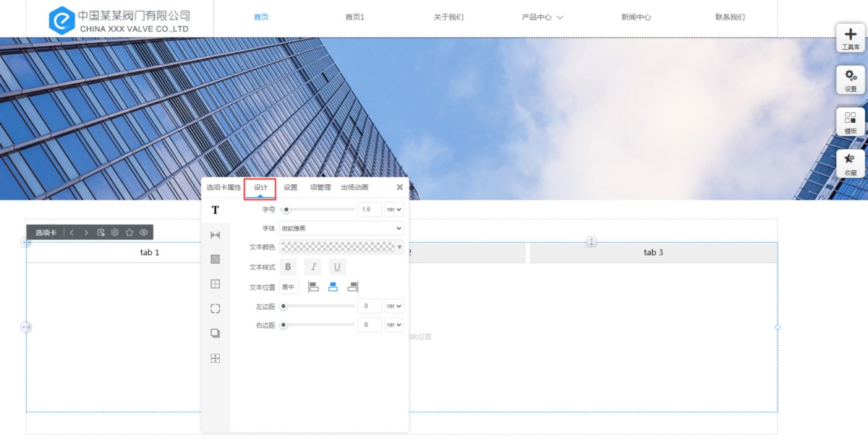Click the star icon in 选项卡 toolbar
The image size is (868, 448).
pyautogui.click(x=129, y=233)
